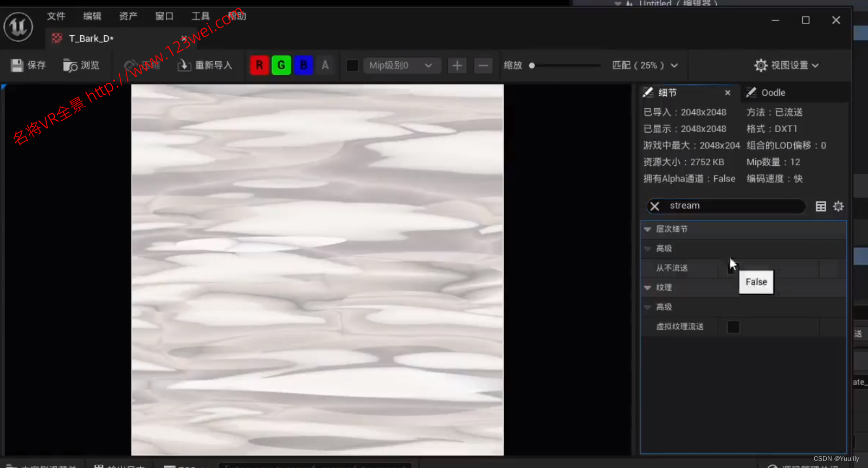Clear the stream search with the X icon

point(655,206)
